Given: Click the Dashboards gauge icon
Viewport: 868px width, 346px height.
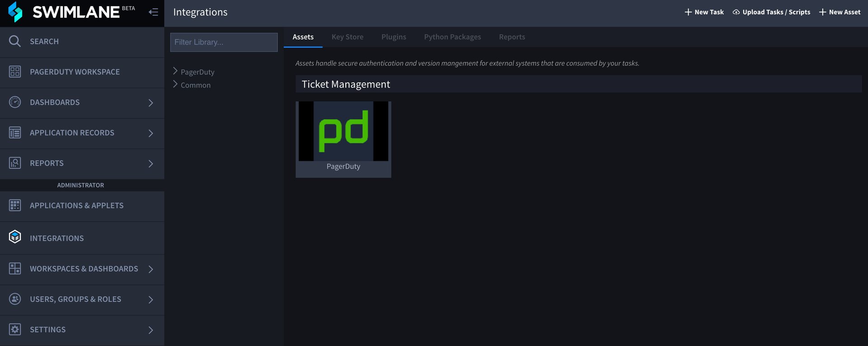Looking at the screenshot, I should 15,102.
